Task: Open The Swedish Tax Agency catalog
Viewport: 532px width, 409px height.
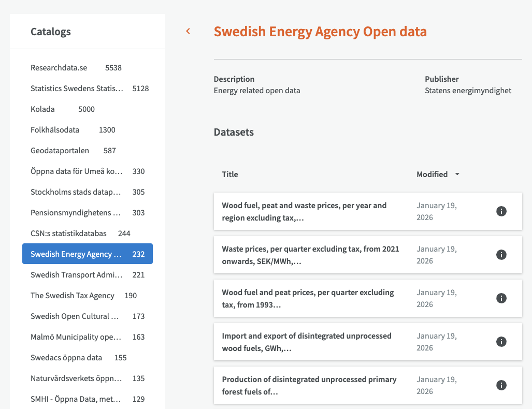Action: point(73,296)
